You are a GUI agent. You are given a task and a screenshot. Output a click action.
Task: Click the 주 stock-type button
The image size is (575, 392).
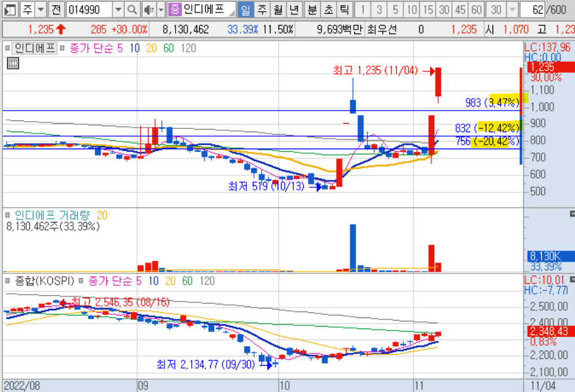28,10
